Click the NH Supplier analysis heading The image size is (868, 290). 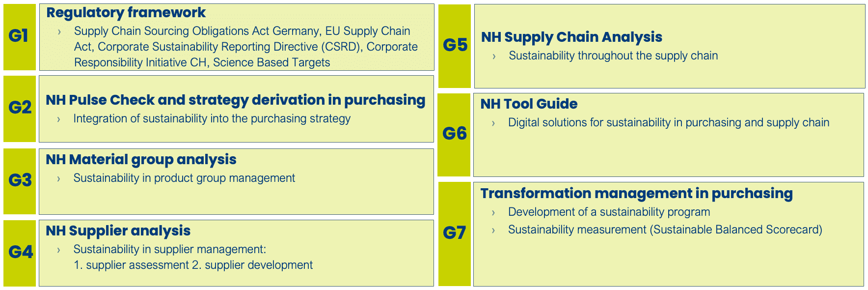[x=118, y=231]
